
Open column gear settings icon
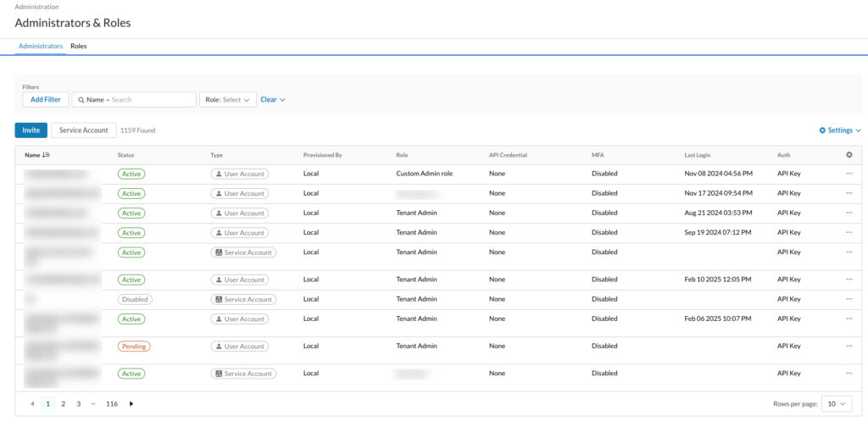click(849, 156)
